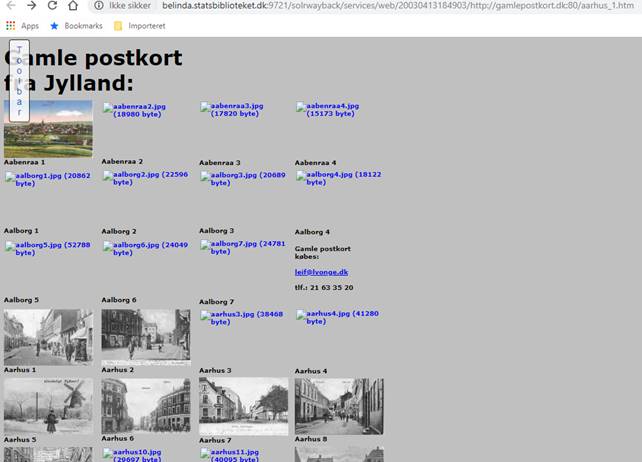Open the Bookmarks star folder
Screen dimensions: 642x462
(x=76, y=25)
